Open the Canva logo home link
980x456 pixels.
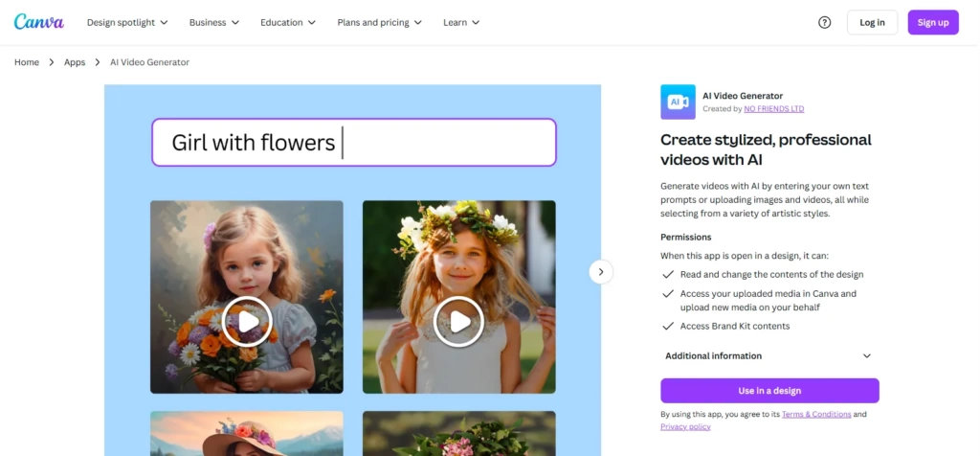pyautogui.click(x=38, y=22)
